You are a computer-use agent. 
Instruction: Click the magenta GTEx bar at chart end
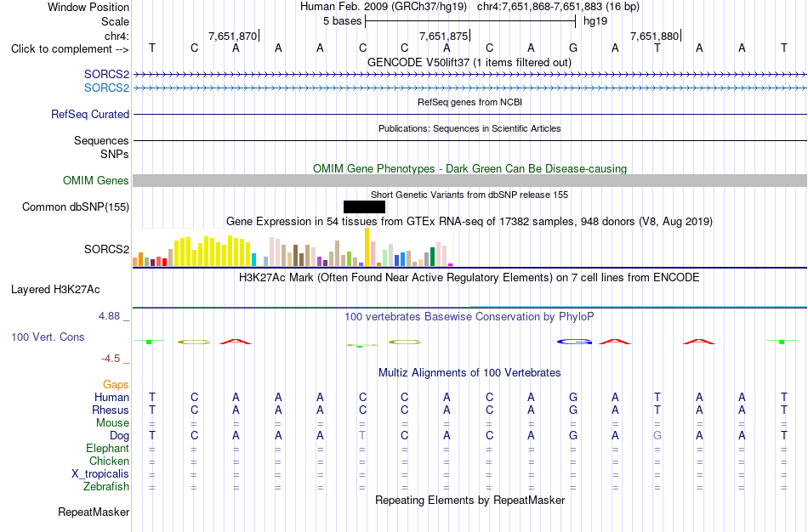click(451, 264)
